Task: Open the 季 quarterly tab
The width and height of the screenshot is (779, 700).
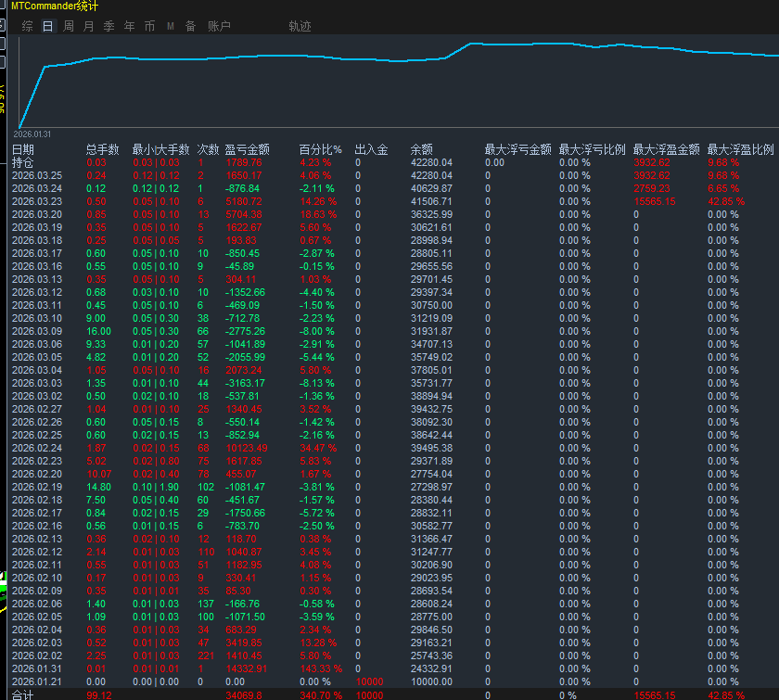Action: coord(109,26)
